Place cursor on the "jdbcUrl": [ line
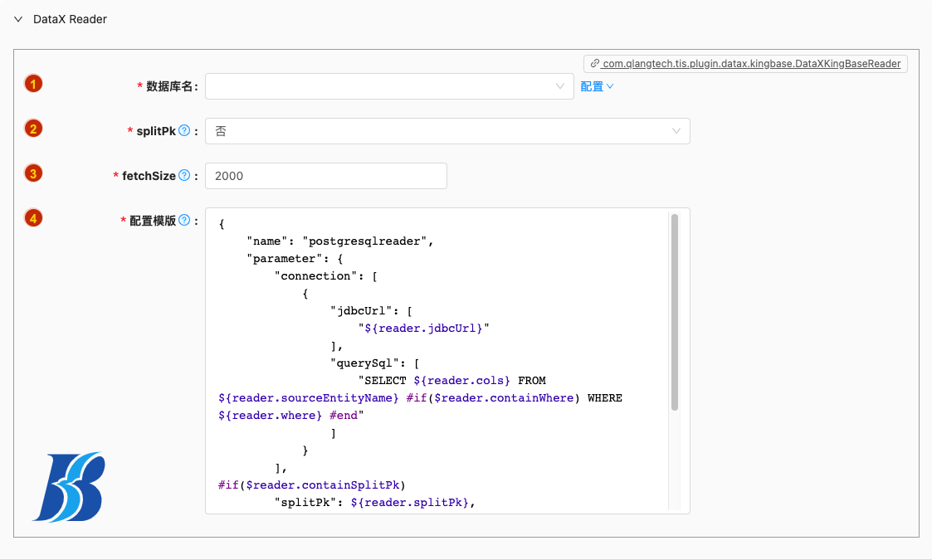 point(372,311)
